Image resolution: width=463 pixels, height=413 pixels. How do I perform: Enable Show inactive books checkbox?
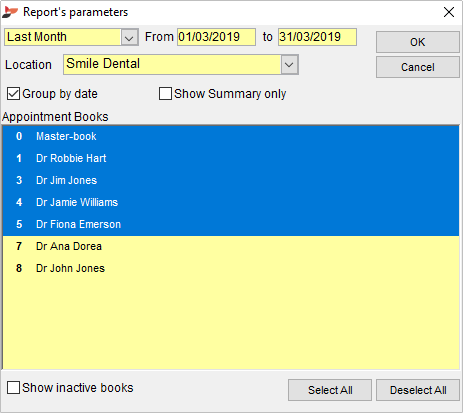(x=13, y=388)
